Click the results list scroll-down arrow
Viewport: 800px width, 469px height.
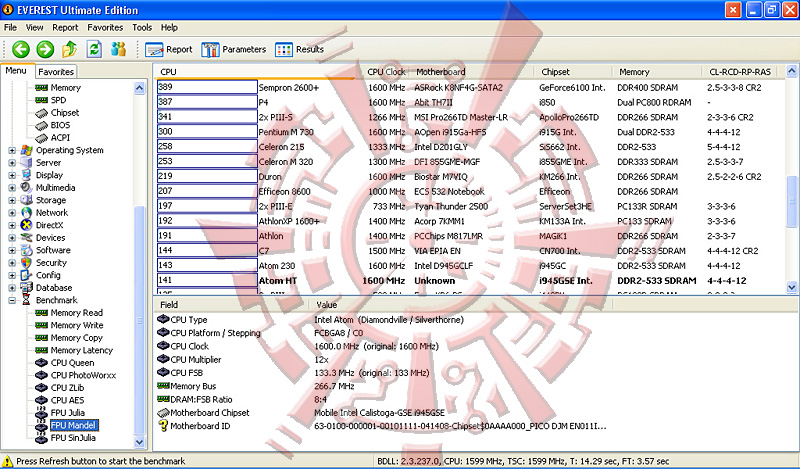click(x=792, y=287)
